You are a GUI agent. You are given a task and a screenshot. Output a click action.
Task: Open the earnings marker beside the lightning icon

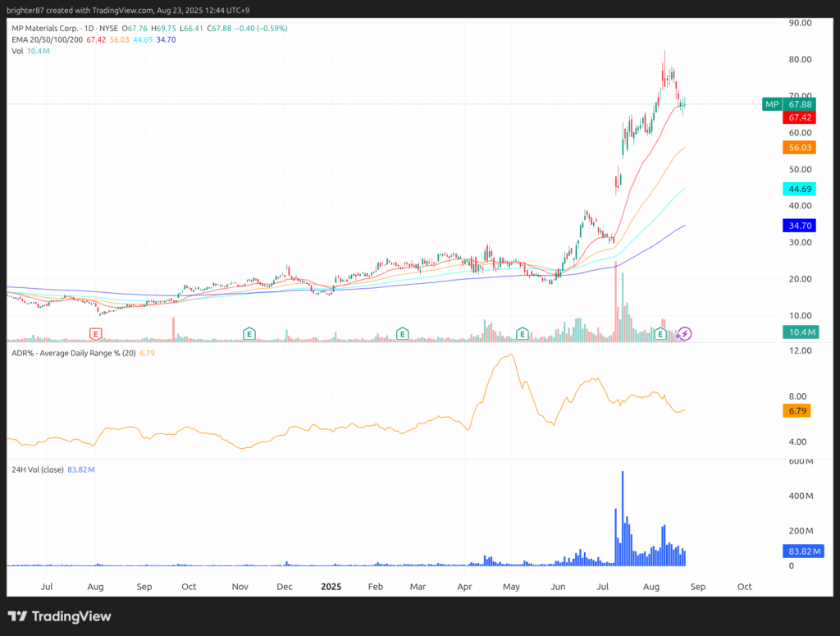pos(660,334)
